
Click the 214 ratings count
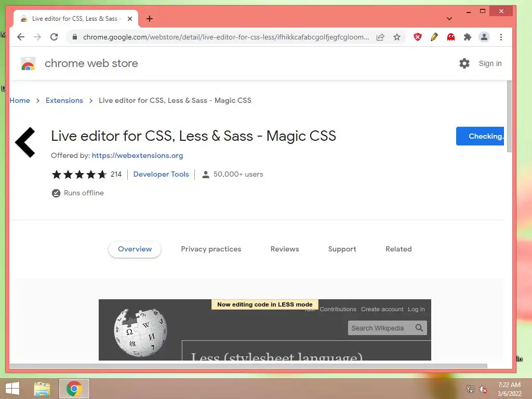pyautogui.click(x=116, y=175)
